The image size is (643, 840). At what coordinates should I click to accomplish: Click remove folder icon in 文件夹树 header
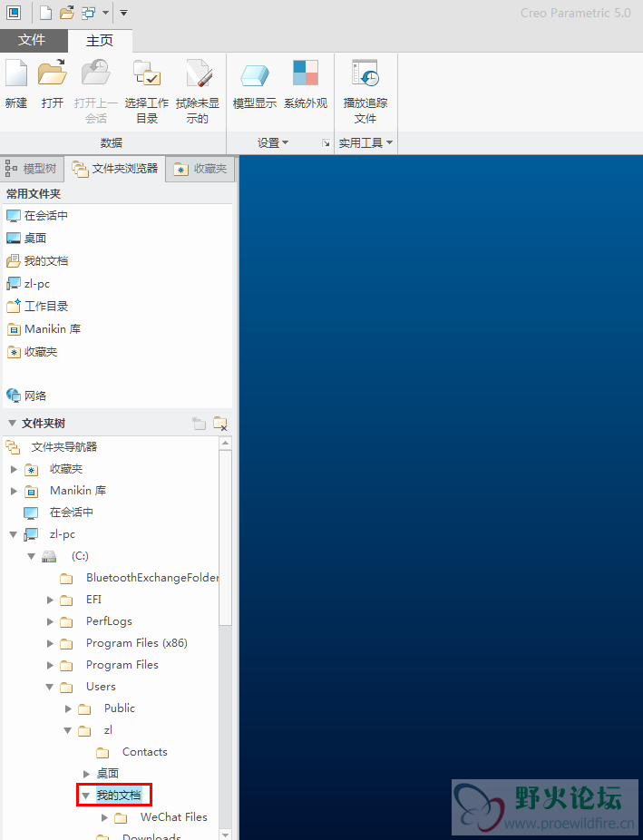220,424
